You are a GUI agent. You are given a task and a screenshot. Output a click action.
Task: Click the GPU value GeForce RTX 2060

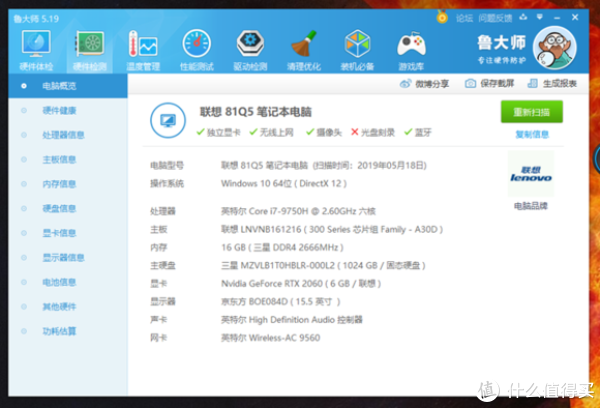(x=301, y=284)
